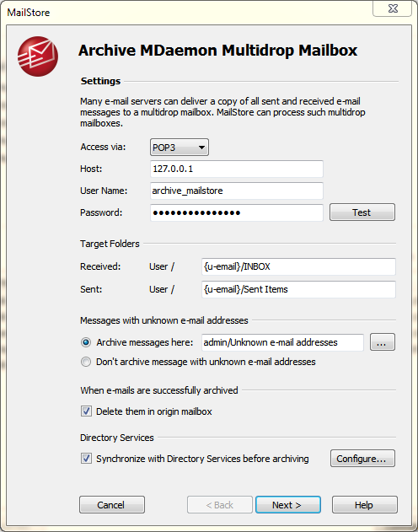Select Archive messages here radio button
Viewport: 418px width, 532px height.
86,342
